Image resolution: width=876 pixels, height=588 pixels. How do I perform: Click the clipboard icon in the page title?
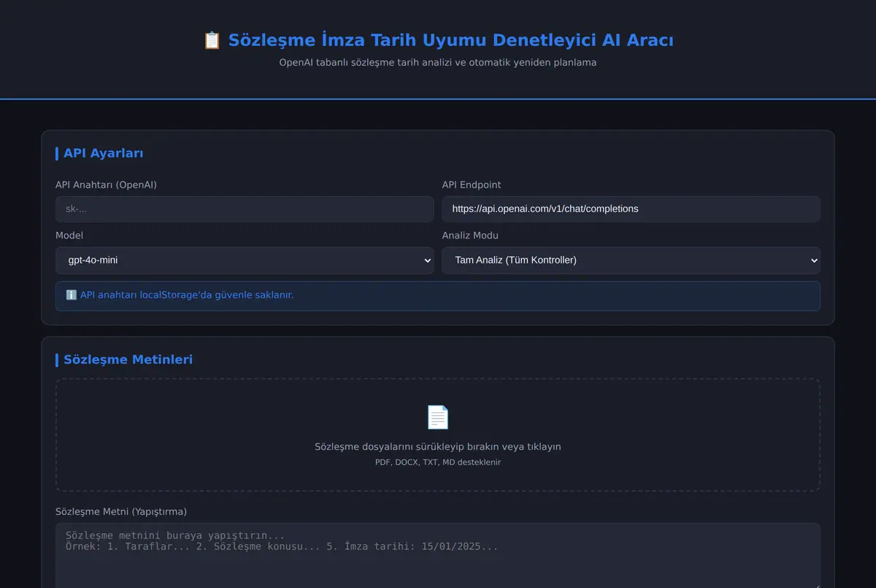[x=212, y=40]
